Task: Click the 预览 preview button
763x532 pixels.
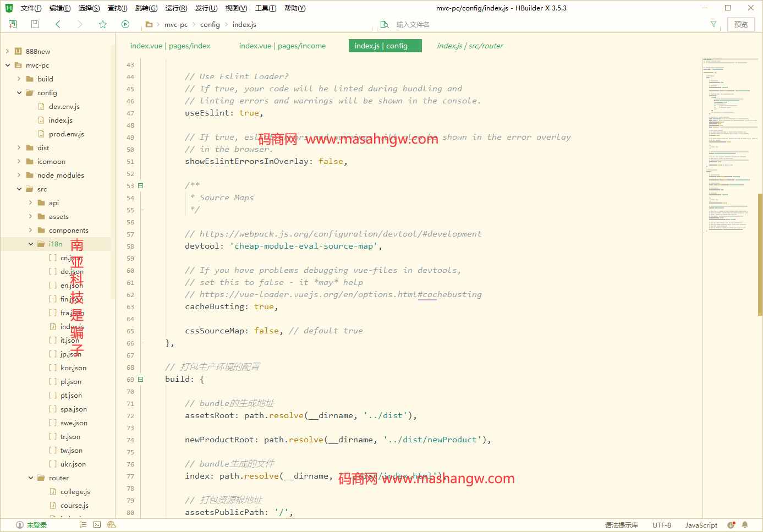Action: click(x=741, y=24)
